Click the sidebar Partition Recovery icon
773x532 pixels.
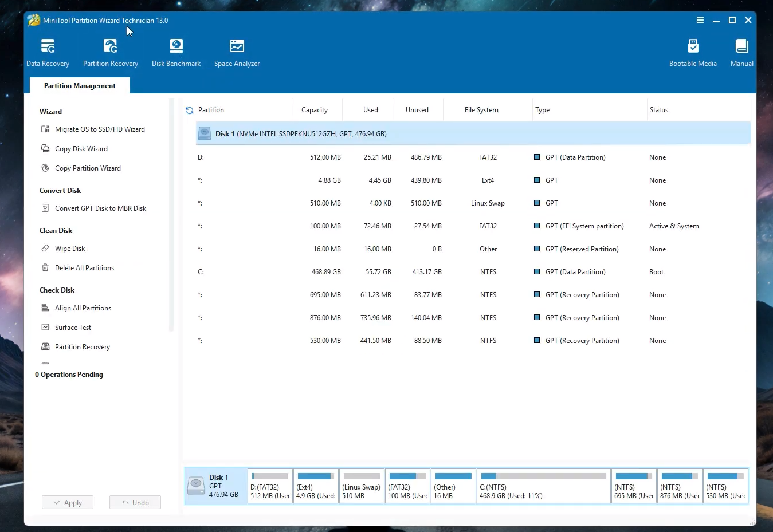coord(45,346)
